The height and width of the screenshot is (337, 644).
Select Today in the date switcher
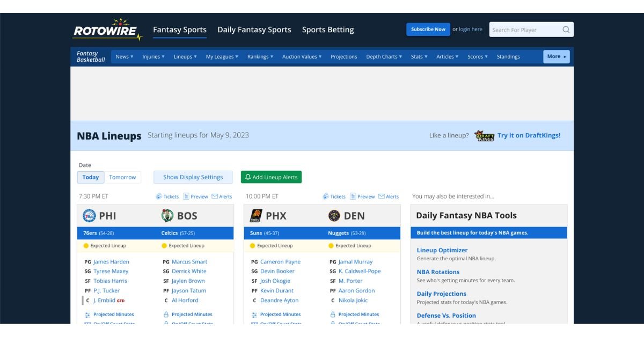(x=90, y=177)
